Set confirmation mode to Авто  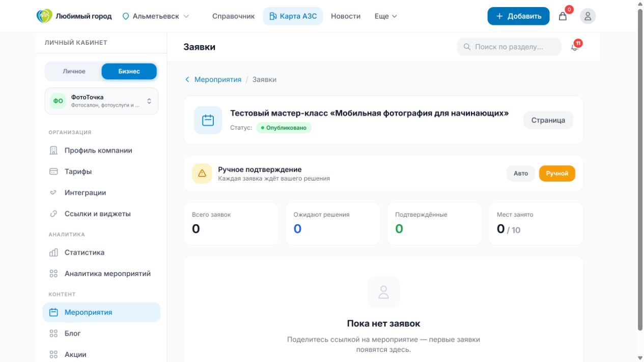pos(521,173)
